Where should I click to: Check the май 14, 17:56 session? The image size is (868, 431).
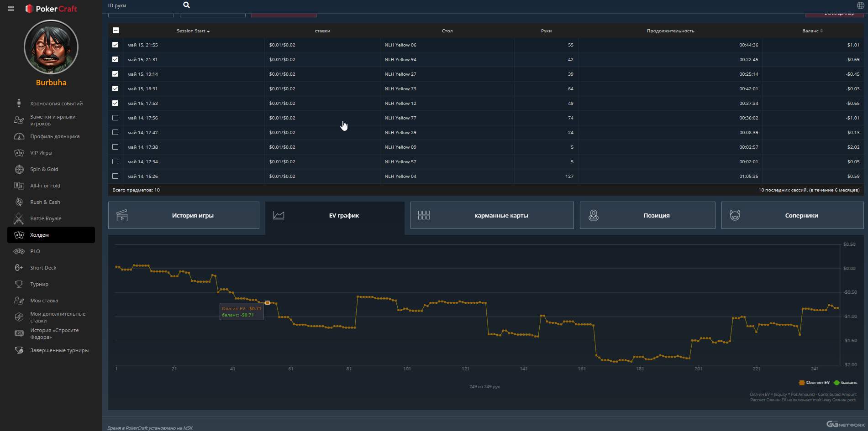tap(115, 118)
